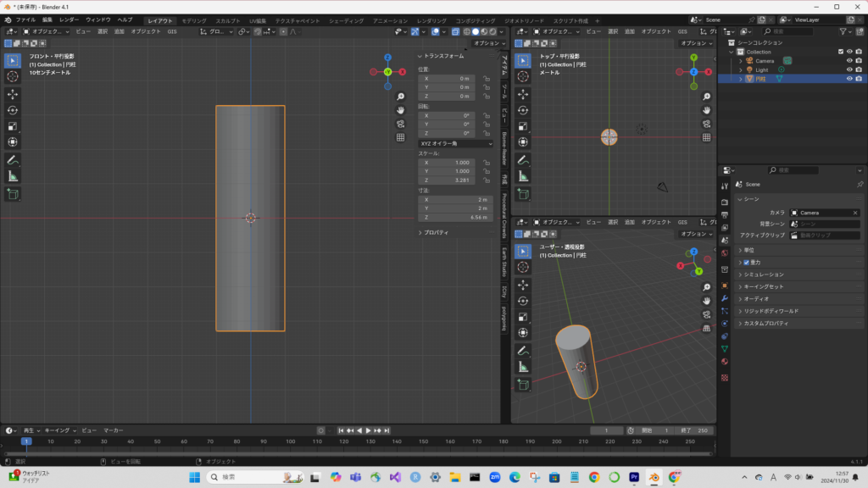Toggle orthographic grid icon in front viewport
The height and width of the screenshot is (488, 868).
(x=400, y=137)
